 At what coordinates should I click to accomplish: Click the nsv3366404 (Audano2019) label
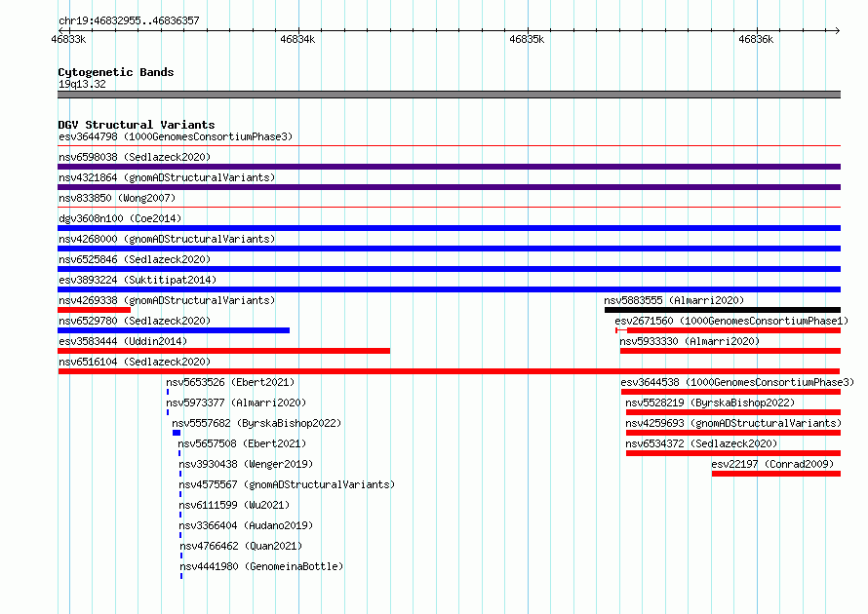tap(246, 525)
